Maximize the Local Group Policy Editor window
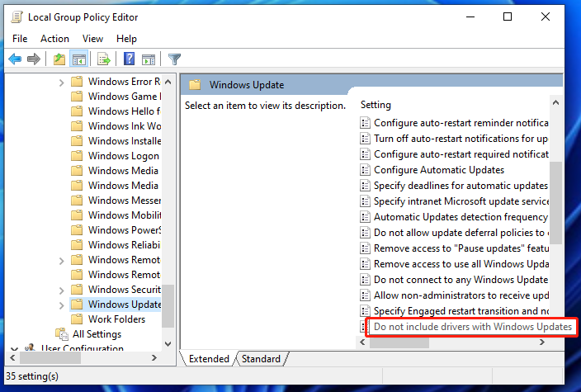581x392 pixels. (508, 17)
